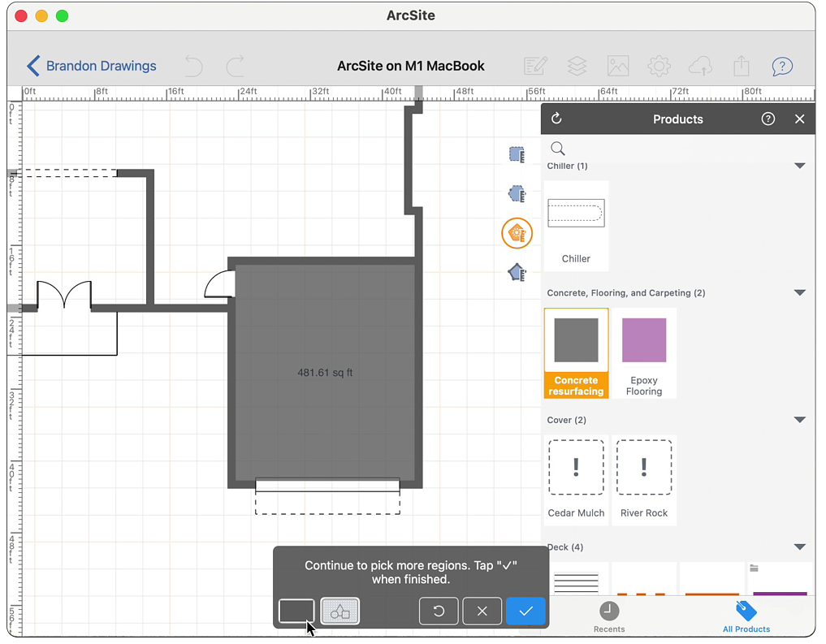Click the ArcSite on M1 MacBook title
826x644 pixels.
411,66
